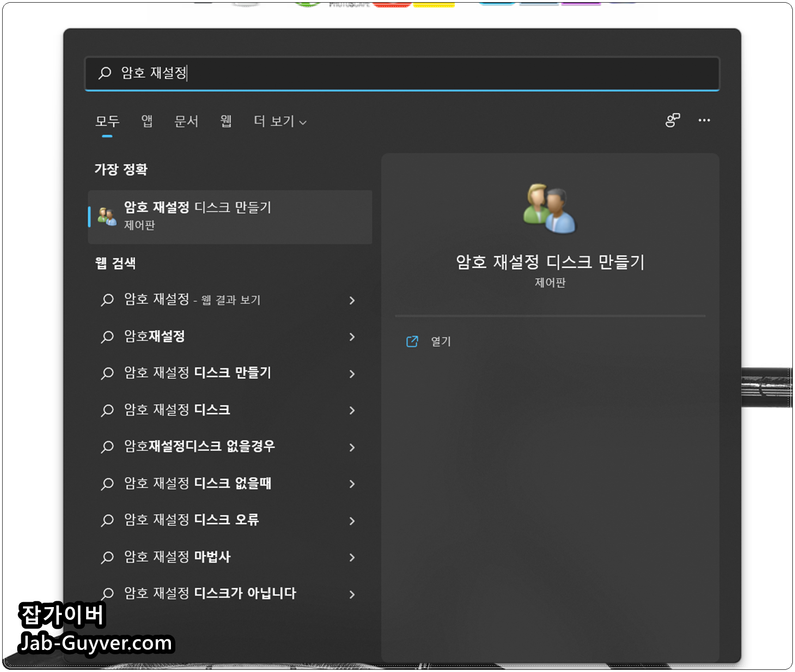Click the magnifier icon beside 암호재설정디스크 없을경우
The height and width of the screenshot is (672, 795).
coord(107,447)
